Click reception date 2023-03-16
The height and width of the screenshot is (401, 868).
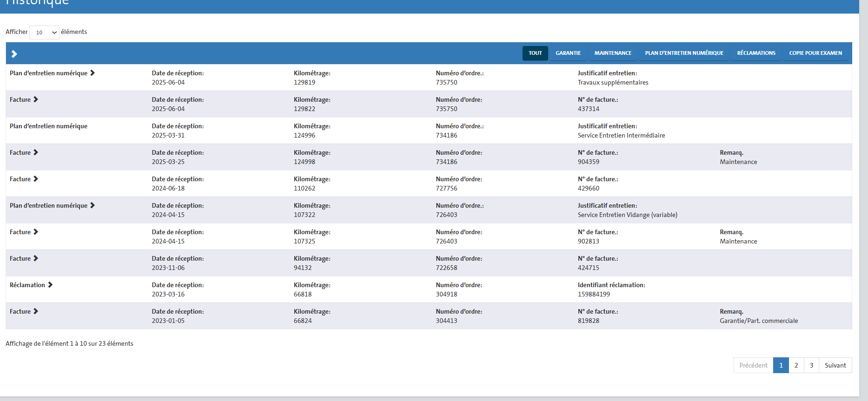[x=168, y=294]
